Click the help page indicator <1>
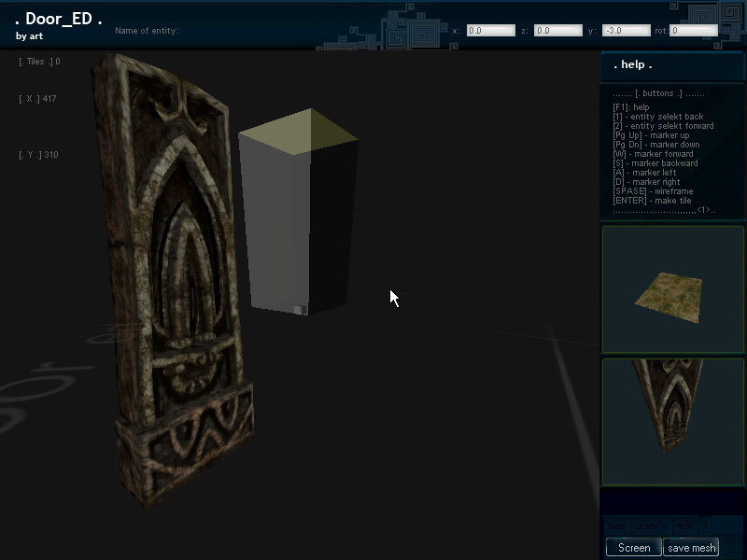Image resolution: width=747 pixels, height=560 pixels. [703, 210]
